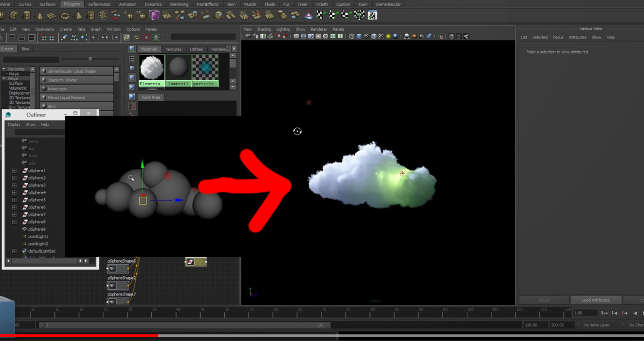Click the large blue sphere swatch-size icon

pos(132,97)
